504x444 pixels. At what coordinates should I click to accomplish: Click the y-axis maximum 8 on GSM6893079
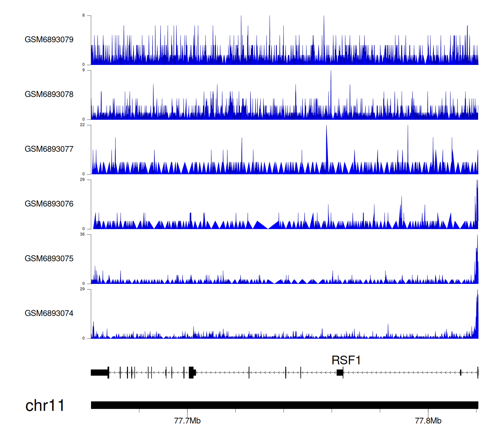click(84, 15)
